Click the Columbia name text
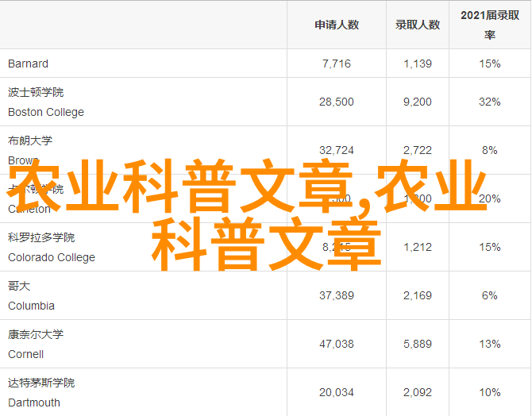The width and height of the screenshot is (532, 416). click(x=31, y=306)
